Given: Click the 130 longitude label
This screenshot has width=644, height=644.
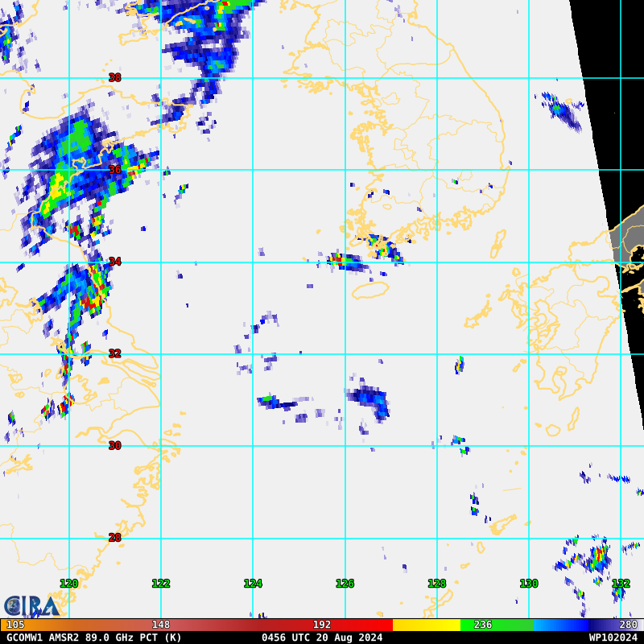Looking at the screenshot, I should (528, 584).
